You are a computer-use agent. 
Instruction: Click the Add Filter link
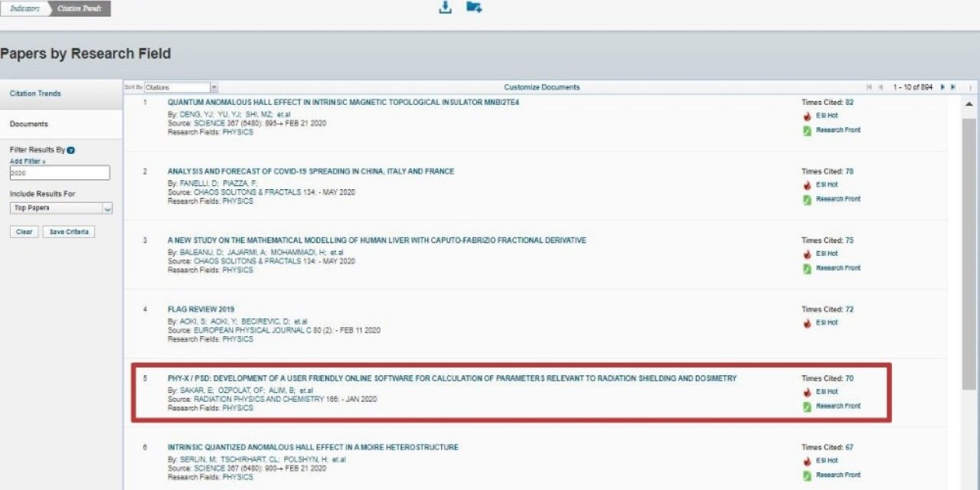pos(28,162)
